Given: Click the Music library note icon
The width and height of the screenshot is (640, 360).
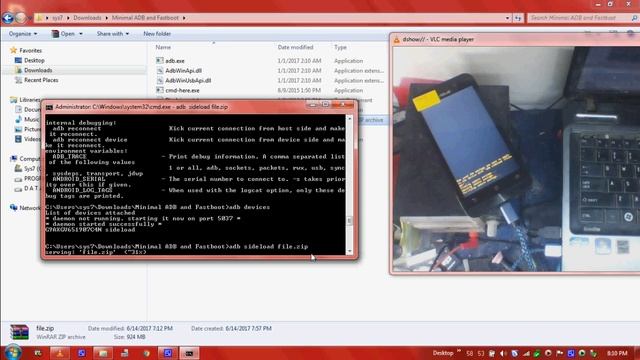Looking at the screenshot, I should (18, 119).
